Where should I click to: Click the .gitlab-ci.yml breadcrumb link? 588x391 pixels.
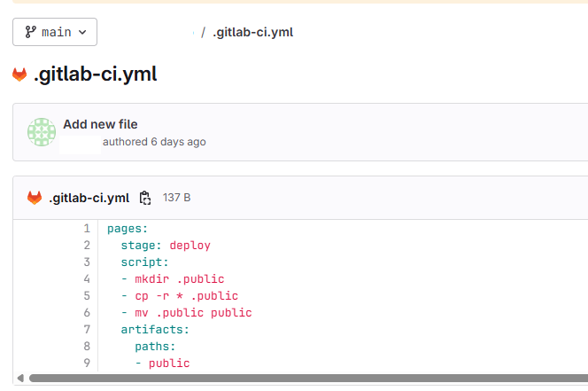252,32
